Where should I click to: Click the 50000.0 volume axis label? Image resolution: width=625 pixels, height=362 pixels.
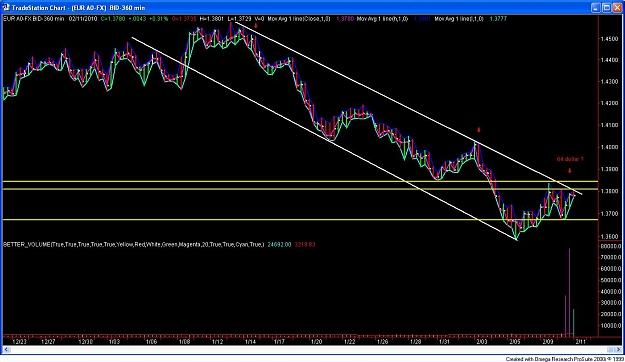pyautogui.click(x=610, y=280)
